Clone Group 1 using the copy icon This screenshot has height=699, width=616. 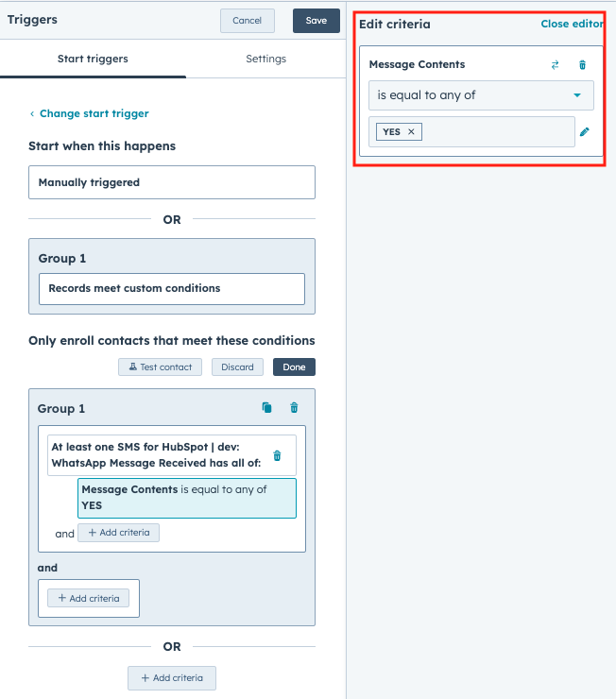[266, 407]
